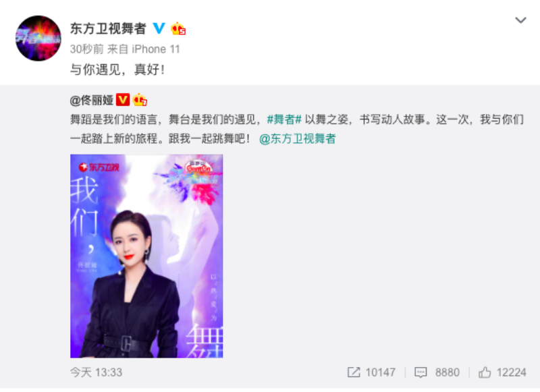Click the like count 12224
The image size is (540, 392).
point(512,372)
